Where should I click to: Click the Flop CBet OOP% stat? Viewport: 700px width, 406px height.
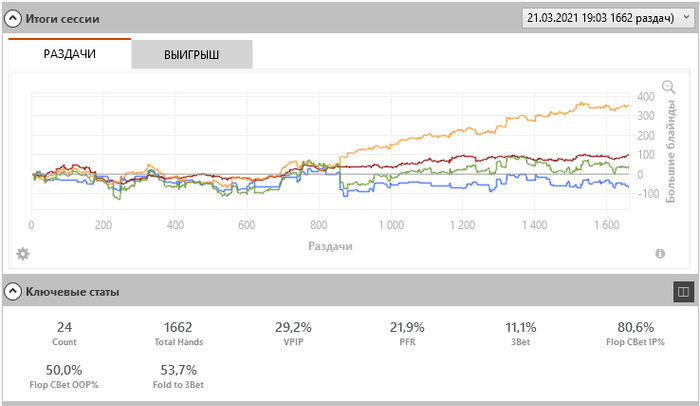pyautogui.click(x=65, y=377)
